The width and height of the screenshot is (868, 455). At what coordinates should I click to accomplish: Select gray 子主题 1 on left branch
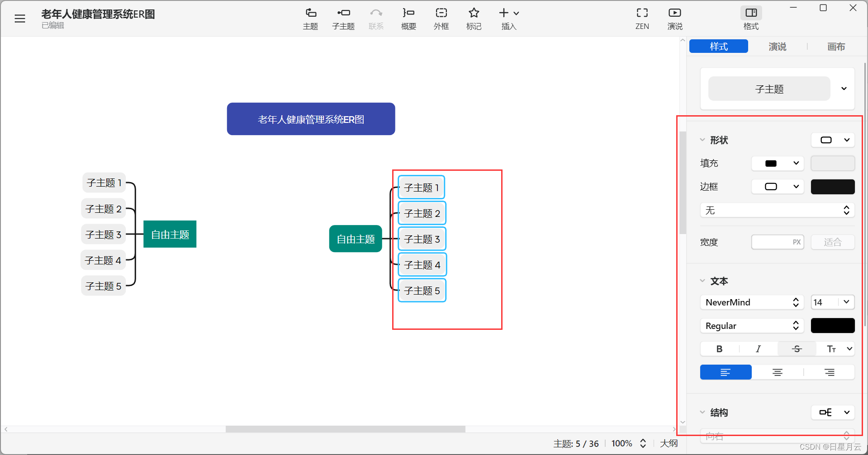tap(104, 183)
